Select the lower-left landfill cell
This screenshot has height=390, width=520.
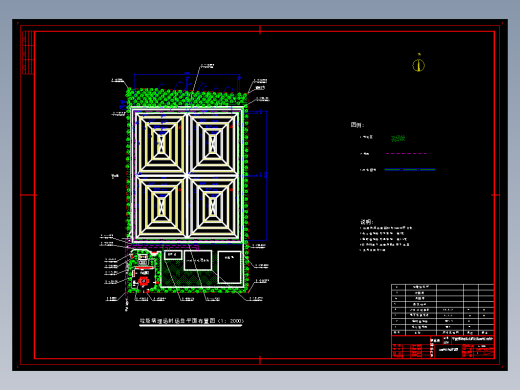point(161,207)
